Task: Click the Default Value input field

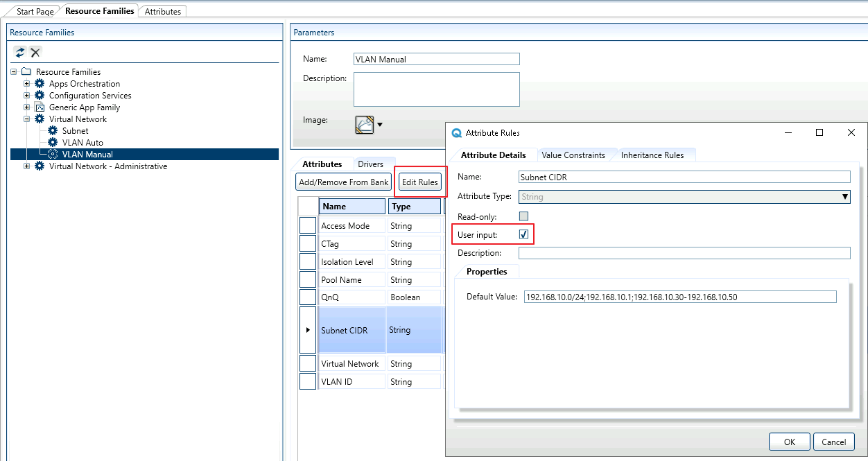Action: coord(679,297)
